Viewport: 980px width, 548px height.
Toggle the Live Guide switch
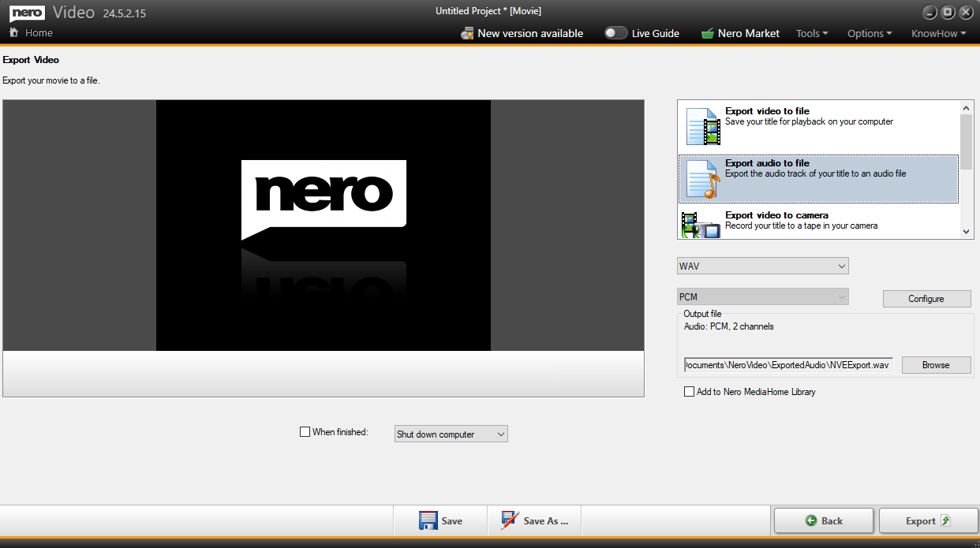[615, 33]
